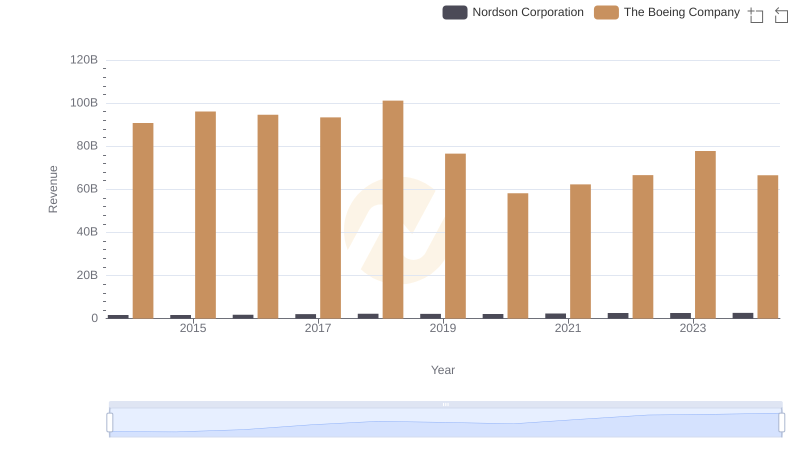Click the 80B y-axis label
The height and width of the screenshot is (461, 800).
tap(87, 146)
